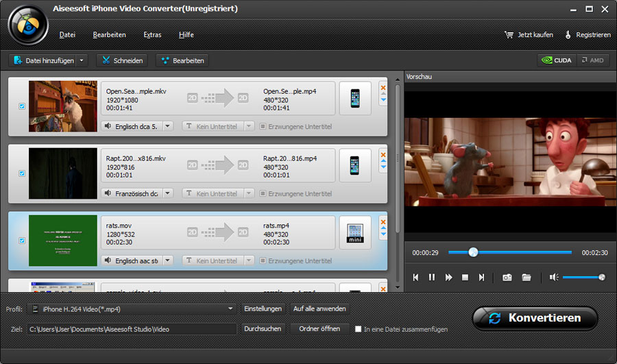
Task: Click the Jetzt kaufen shopping cart link
Action: 529,35
